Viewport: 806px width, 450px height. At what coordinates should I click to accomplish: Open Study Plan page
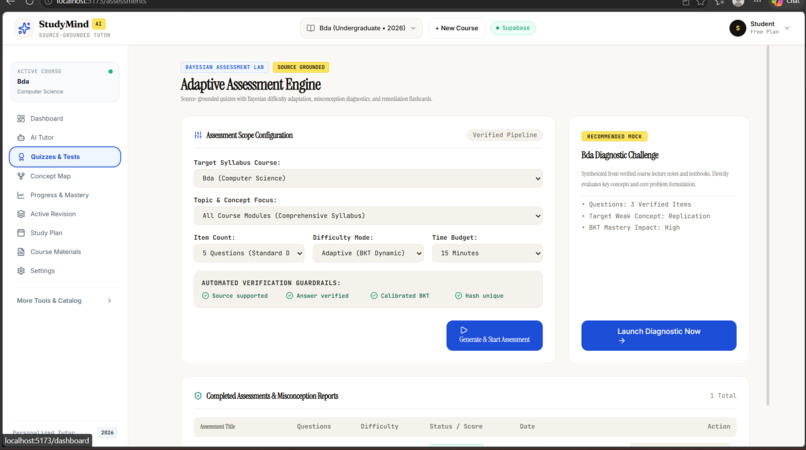tap(64, 233)
